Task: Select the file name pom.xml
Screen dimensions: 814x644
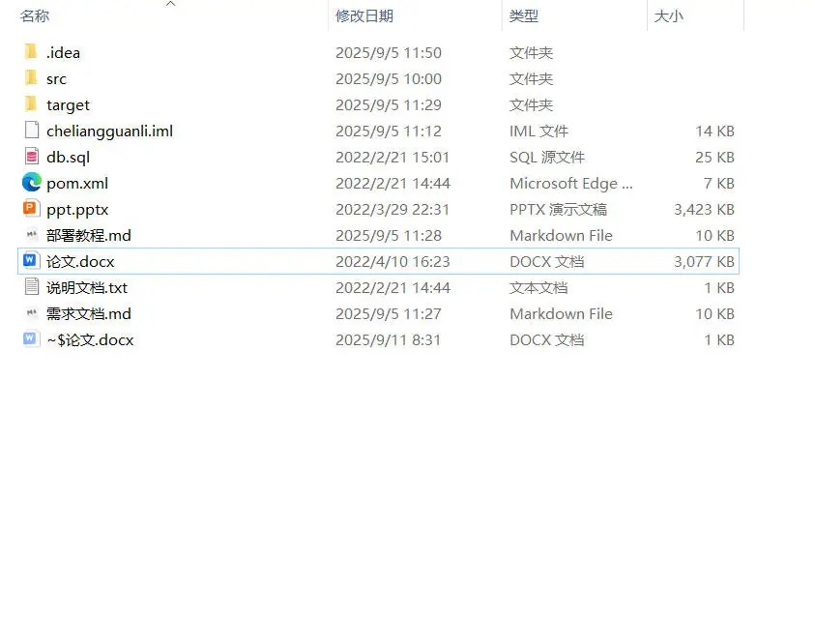Action: coord(77,184)
